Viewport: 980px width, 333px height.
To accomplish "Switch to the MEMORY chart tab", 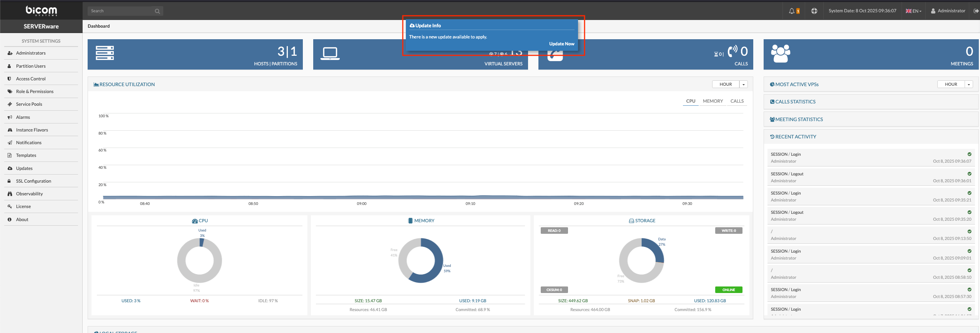I will pos(713,101).
